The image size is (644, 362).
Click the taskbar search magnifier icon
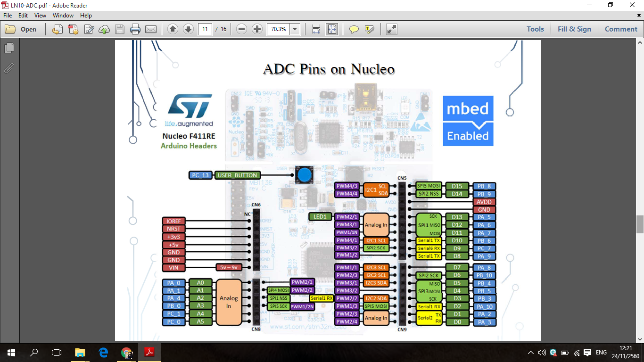(34, 352)
